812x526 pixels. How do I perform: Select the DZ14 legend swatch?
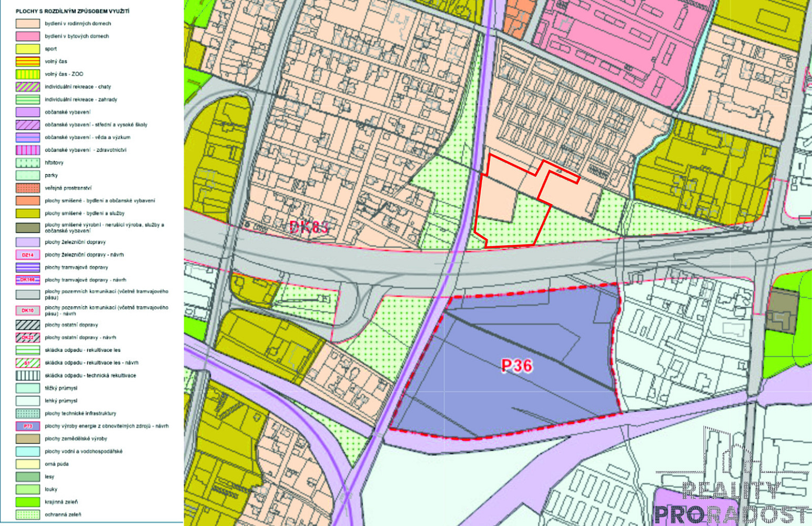coord(27,255)
